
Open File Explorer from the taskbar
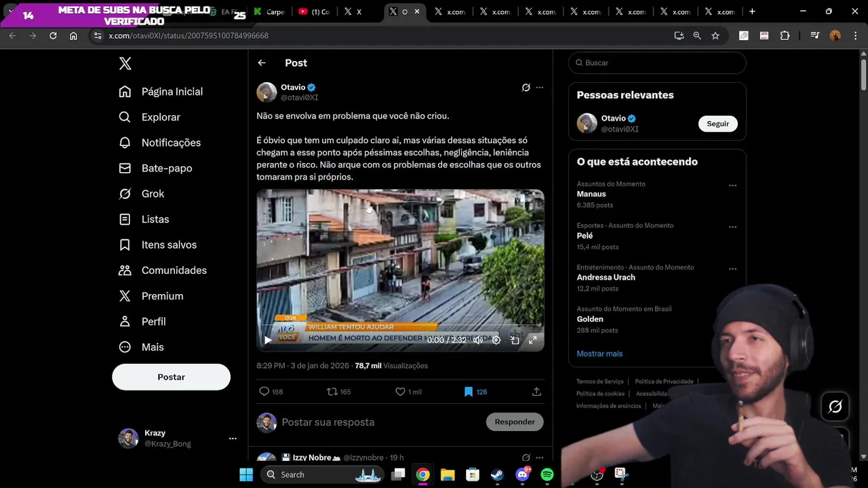[448, 474]
